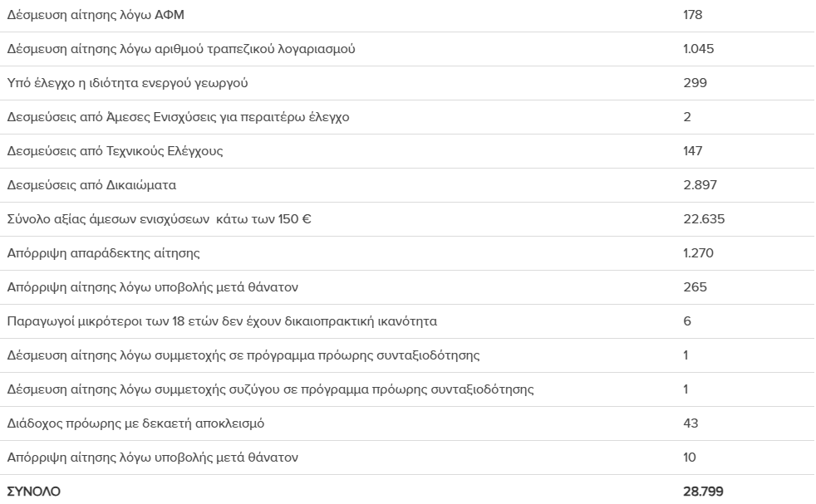Image resolution: width=816 pixels, height=504 pixels.
Task: Select the value 265
Action: click(x=695, y=287)
